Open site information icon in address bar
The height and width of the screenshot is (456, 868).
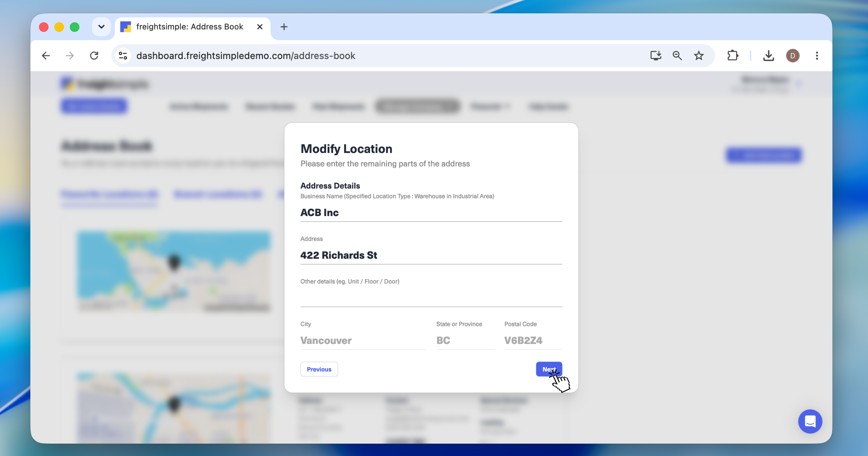(123, 56)
